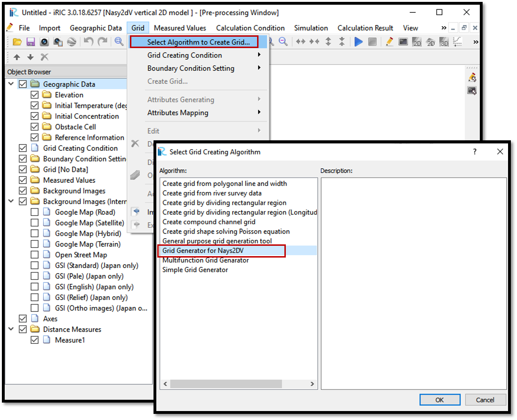
Task: Click the redo arrow icon
Action: 103,41
